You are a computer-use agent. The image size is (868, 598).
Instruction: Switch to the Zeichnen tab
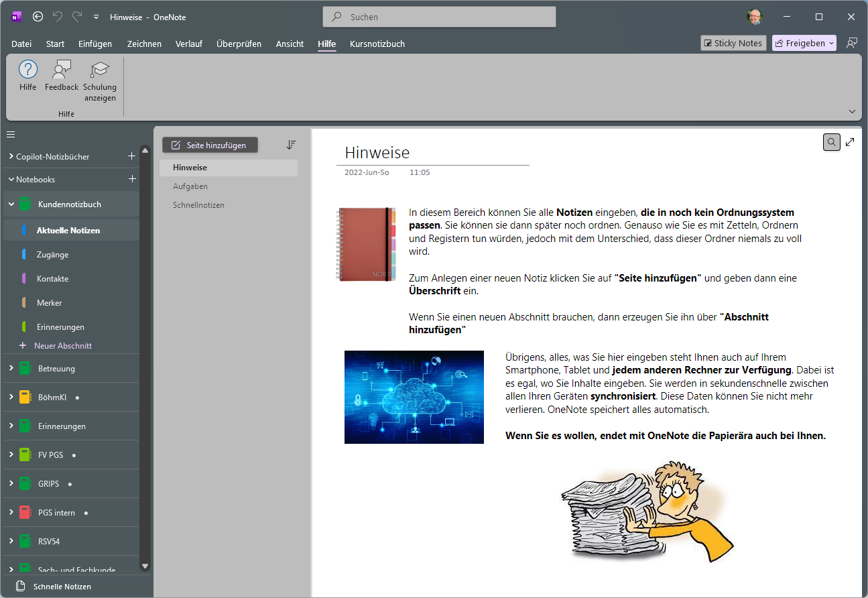(x=144, y=44)
